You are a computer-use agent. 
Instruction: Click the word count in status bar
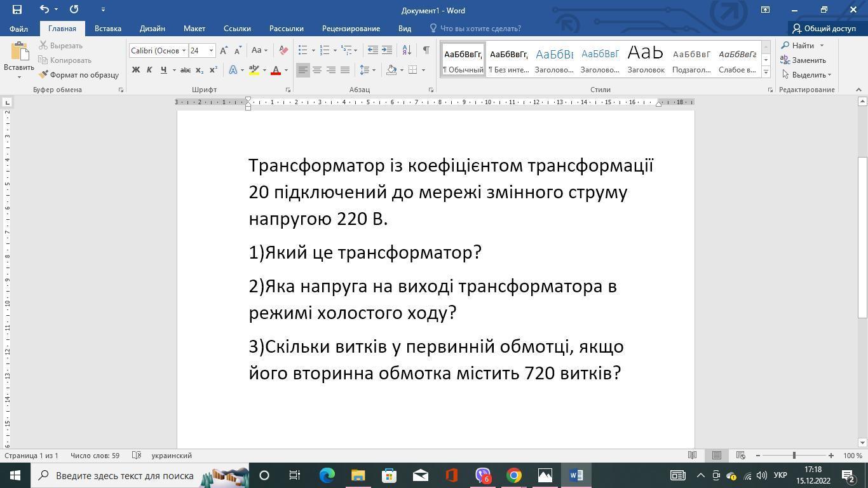(95, 456)
